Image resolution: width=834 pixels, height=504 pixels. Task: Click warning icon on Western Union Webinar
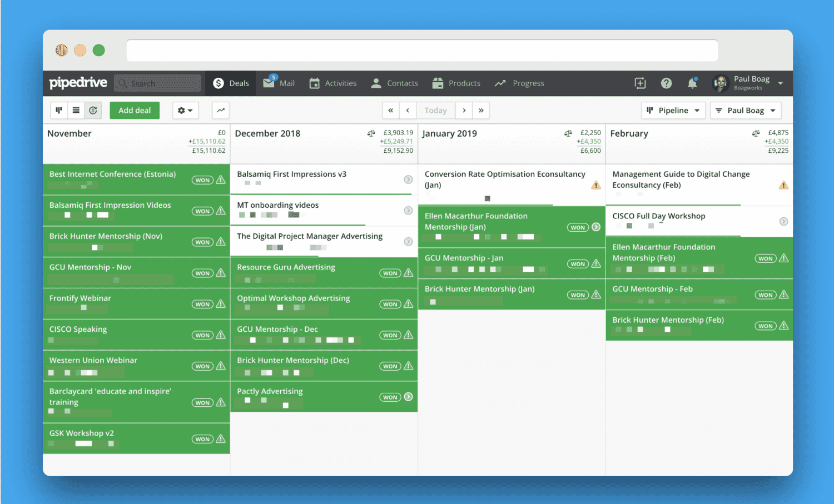coord(221,366)
